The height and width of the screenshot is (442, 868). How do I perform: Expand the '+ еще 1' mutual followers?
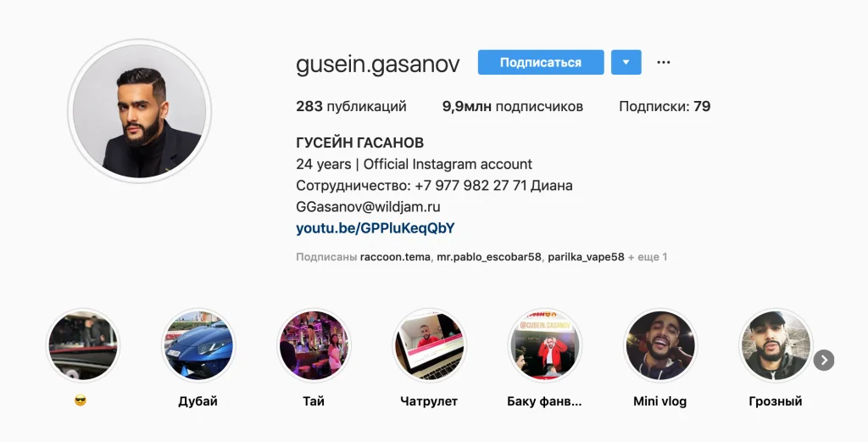click(648, 257)
